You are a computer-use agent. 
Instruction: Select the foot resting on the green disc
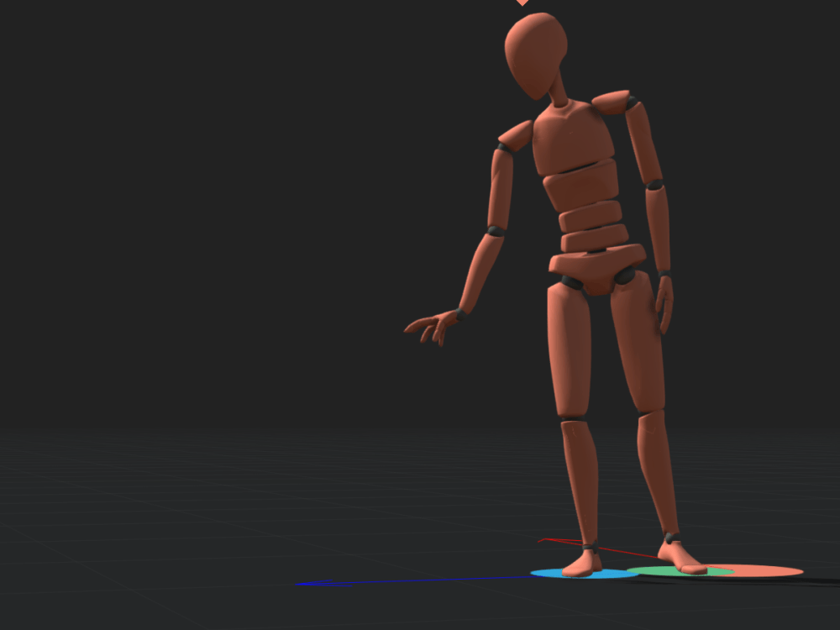[x=681, y=559]
